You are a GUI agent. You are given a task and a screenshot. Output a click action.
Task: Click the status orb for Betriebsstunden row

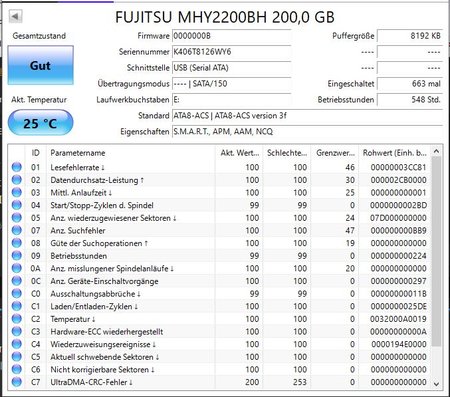pos(17,256)
